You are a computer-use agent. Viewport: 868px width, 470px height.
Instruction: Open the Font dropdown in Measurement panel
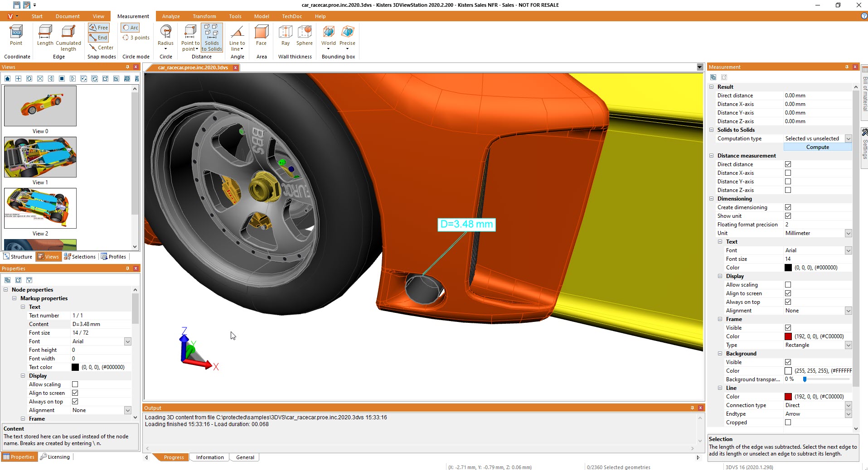[848, 250]
